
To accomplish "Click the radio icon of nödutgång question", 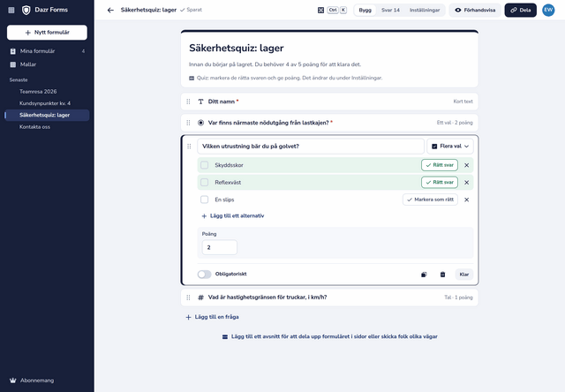I will (200, 123).
